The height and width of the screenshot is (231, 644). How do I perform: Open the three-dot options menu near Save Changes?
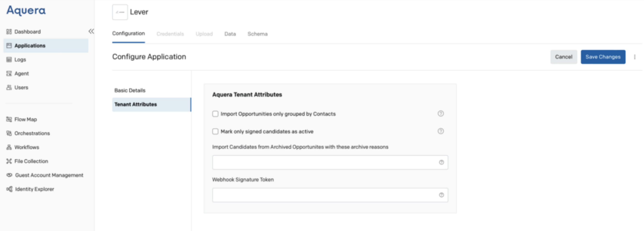(x=634, y=57)
